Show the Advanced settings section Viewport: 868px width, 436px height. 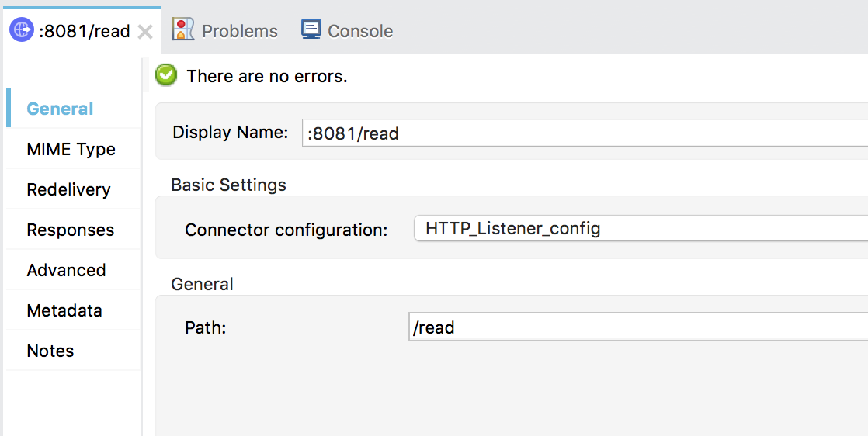click(x=66, y=270)
